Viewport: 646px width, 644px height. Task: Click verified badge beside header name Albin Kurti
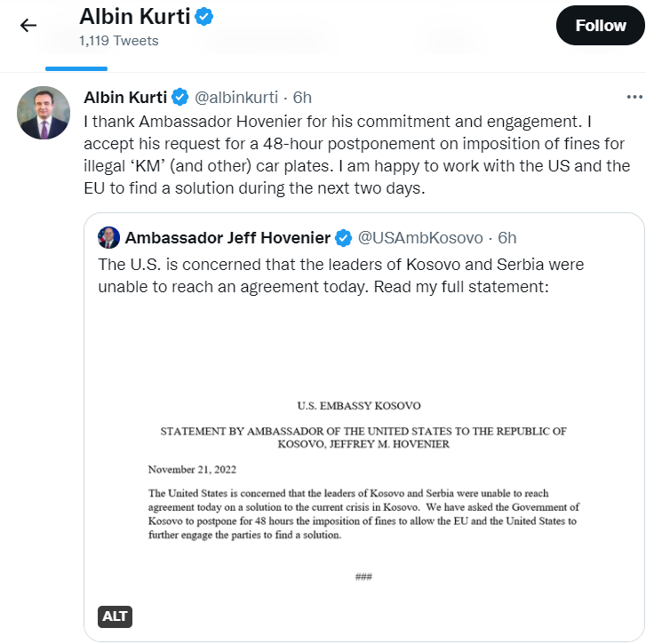[x=204, y=17]
